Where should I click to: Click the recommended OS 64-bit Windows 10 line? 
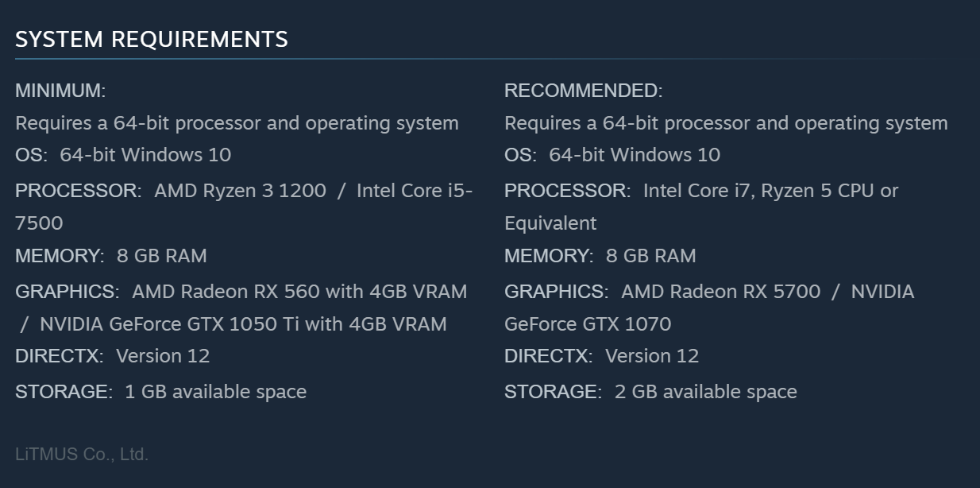tap(612, 154)
